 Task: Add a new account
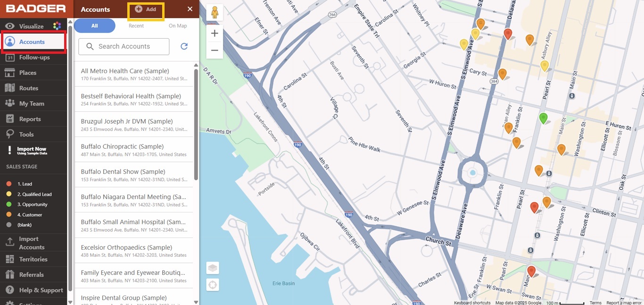[x=146, y=9]
